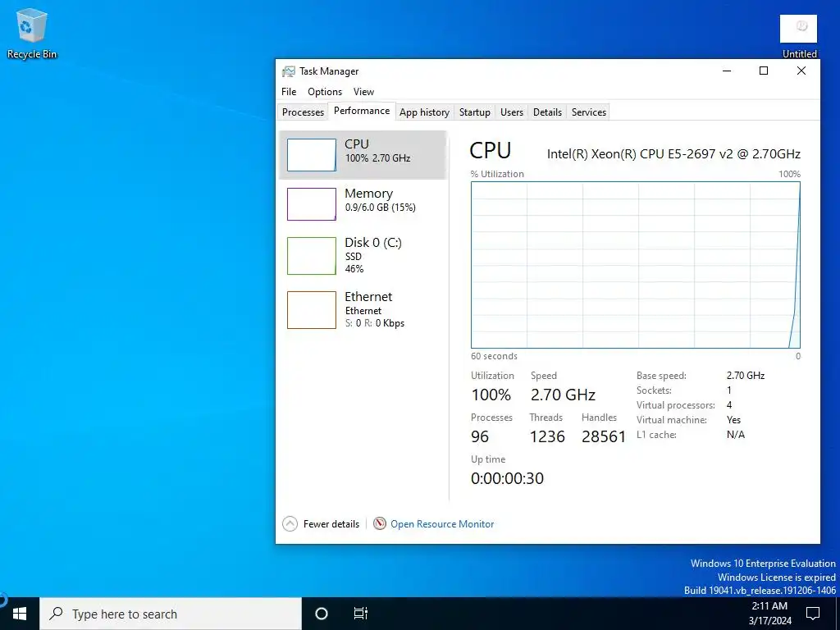Click the Task Manager title bar icon

[288, 71]
